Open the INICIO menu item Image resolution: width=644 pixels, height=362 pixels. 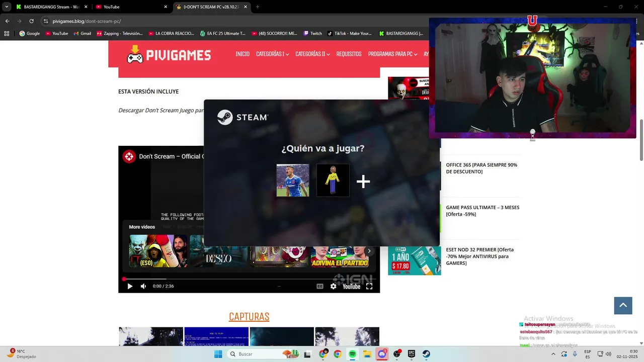tap(243, 54)
